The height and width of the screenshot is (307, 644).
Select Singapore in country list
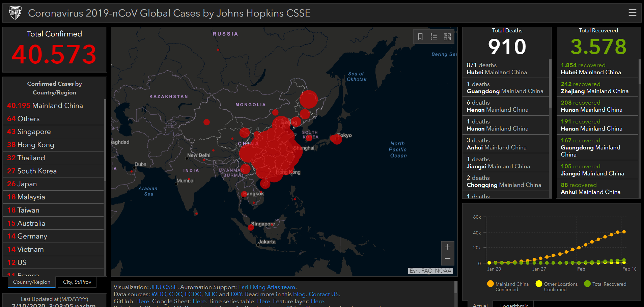coord(53,132)
